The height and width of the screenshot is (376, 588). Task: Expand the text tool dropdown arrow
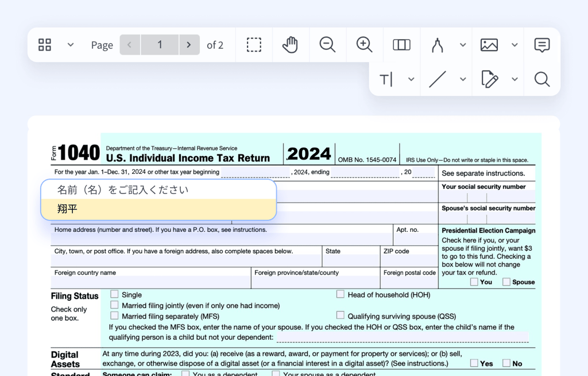coord(411,79)
